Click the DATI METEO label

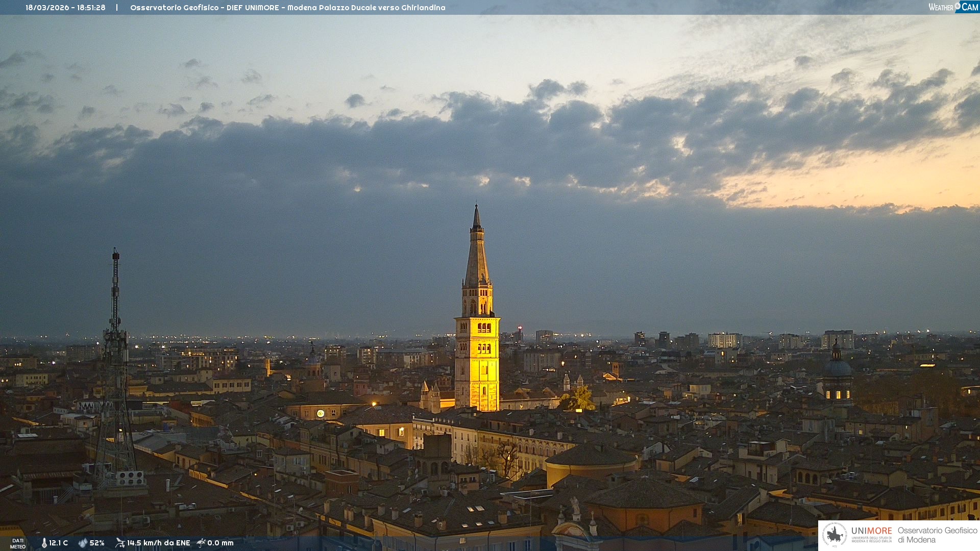click(18, 543)
